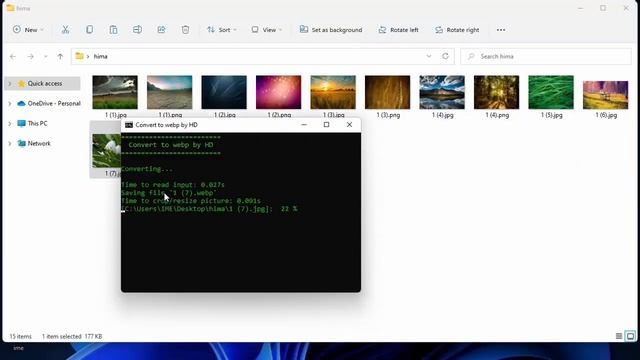Click the Delete trash icon
Viewport: 640px width, 360px height.
185,30
